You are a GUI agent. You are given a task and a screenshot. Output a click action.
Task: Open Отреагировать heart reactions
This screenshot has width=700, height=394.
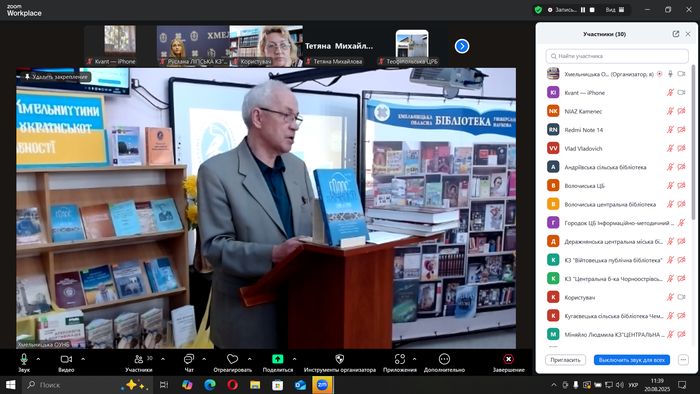click(x=232, y=359)
